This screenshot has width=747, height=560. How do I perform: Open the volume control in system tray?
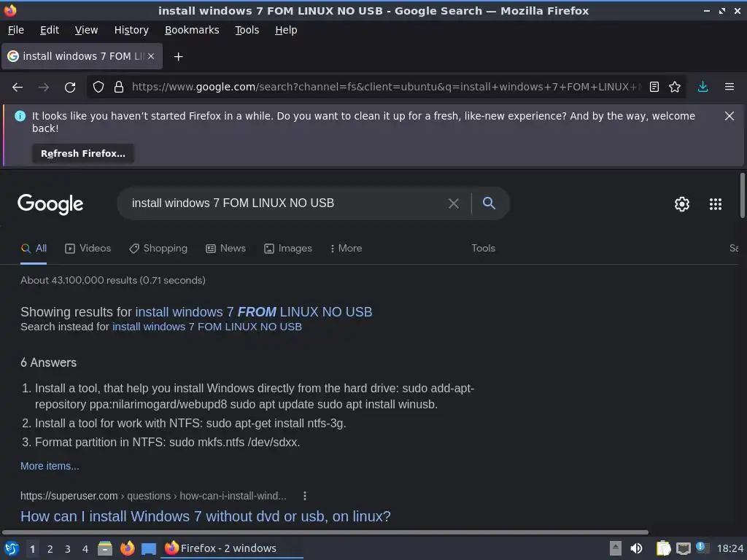click(636, 548)
